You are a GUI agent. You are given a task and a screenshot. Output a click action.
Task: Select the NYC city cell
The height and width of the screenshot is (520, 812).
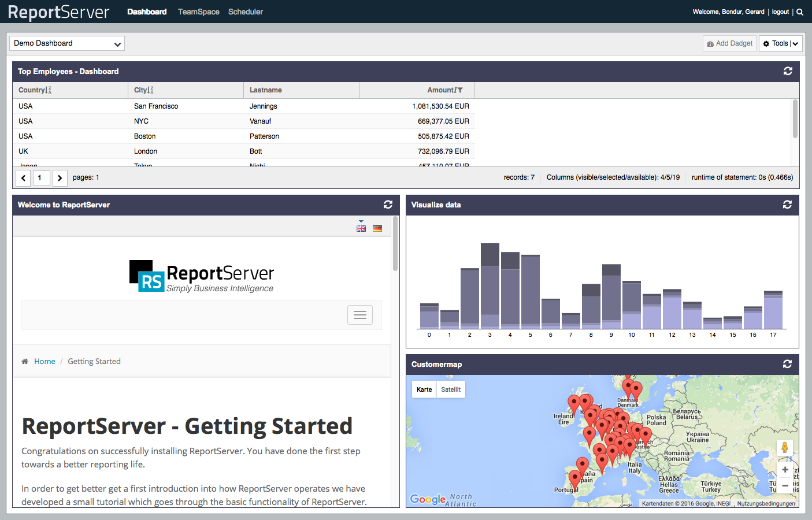[x=186, y=121]
